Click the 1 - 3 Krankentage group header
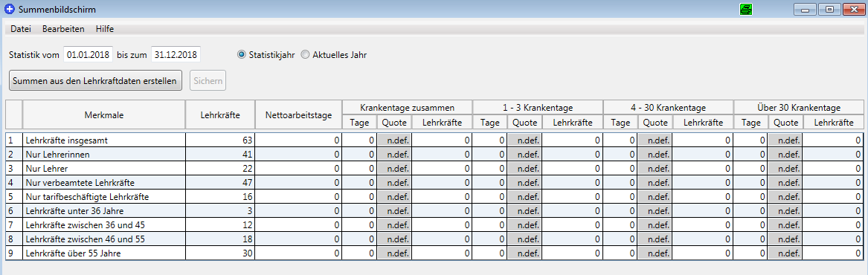Image resolution: width=868 pixels, height=275 pixels. [x=537, y=107]
